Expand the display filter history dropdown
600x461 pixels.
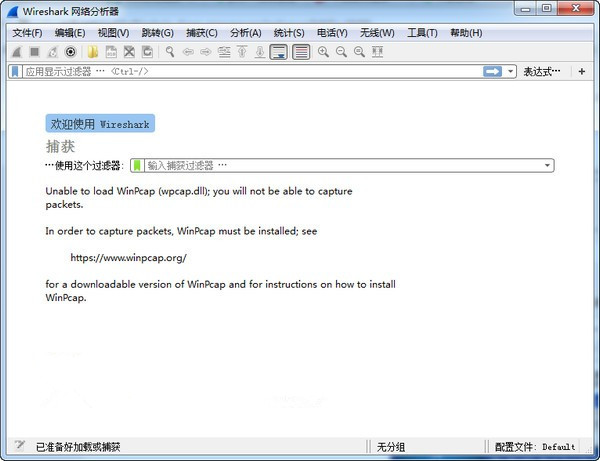510,72
